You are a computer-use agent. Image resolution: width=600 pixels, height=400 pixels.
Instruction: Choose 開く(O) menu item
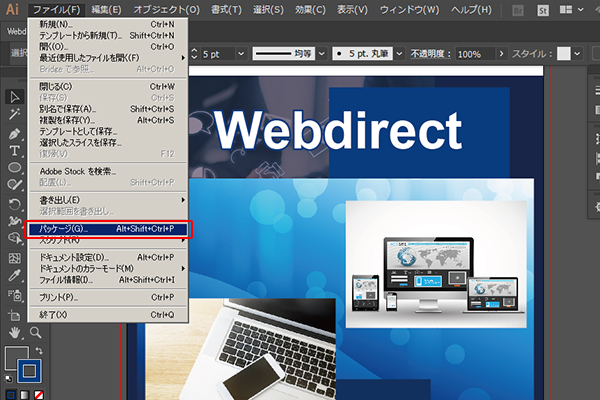coord(108,47)
